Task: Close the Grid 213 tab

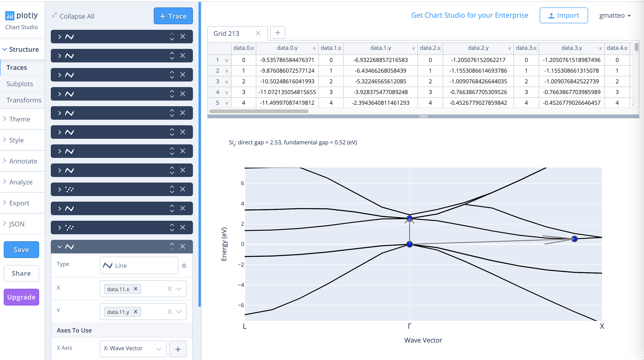Action: click(258, 33)
